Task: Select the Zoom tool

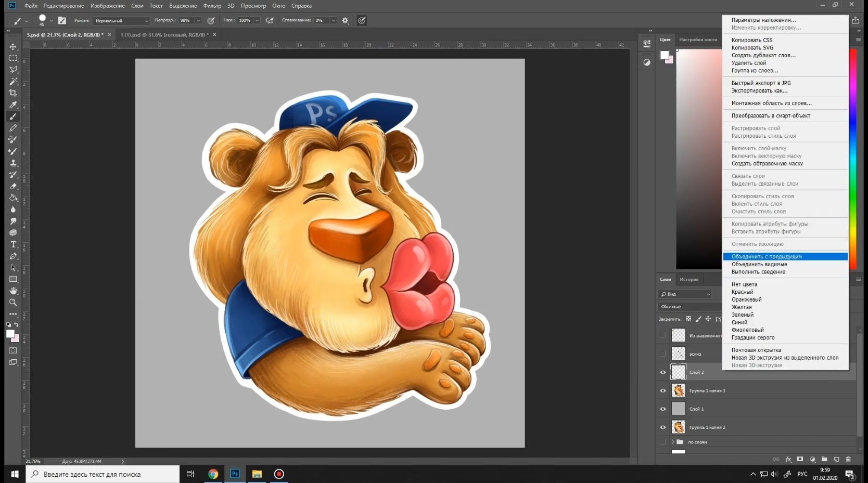Action: point(13,303)
